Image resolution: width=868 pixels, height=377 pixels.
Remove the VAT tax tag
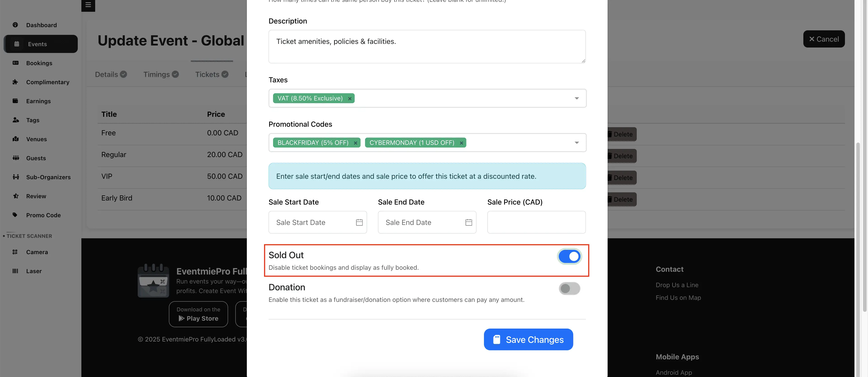click(350, 98)
